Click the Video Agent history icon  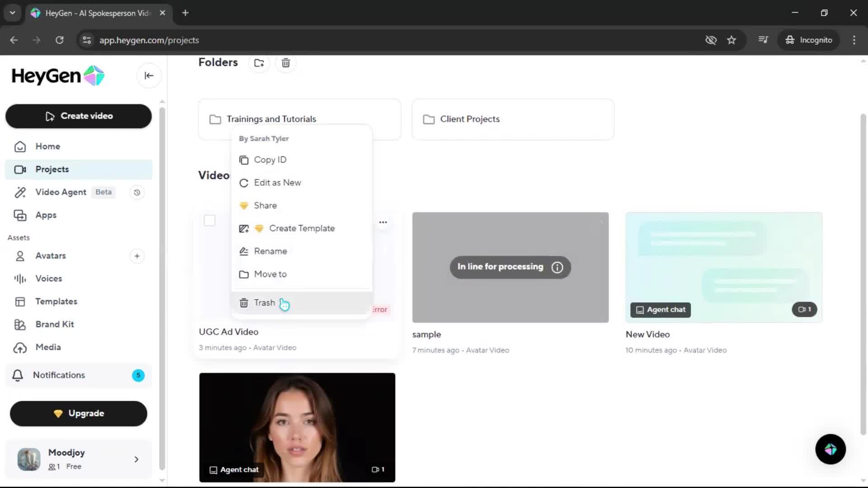[137, 192]
